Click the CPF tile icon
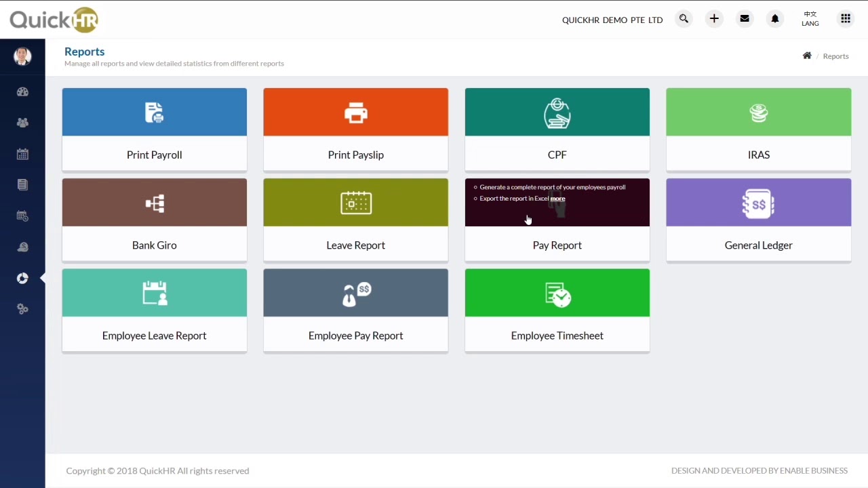The width and height of the screenshot is (868, 488). pos(557,113)
